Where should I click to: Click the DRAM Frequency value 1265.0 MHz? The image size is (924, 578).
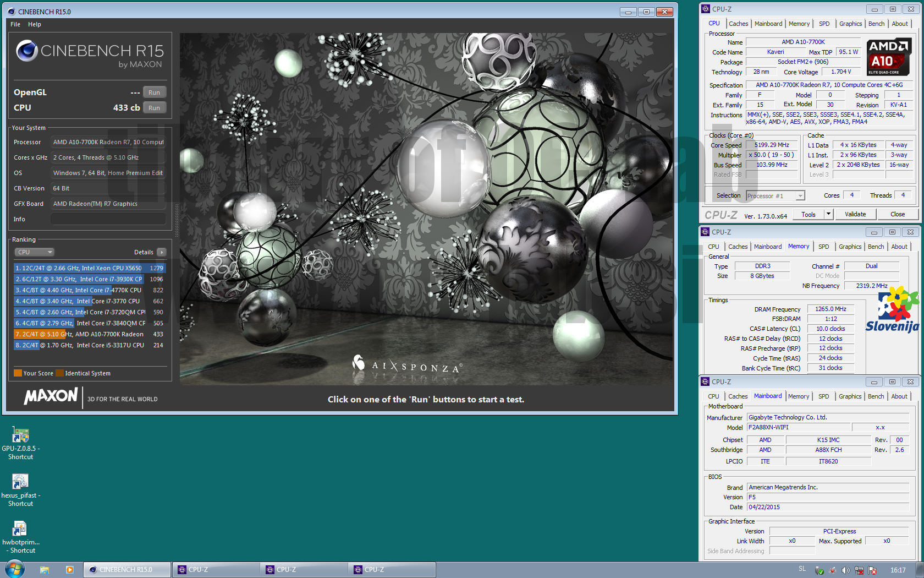(x=831, y=309)
